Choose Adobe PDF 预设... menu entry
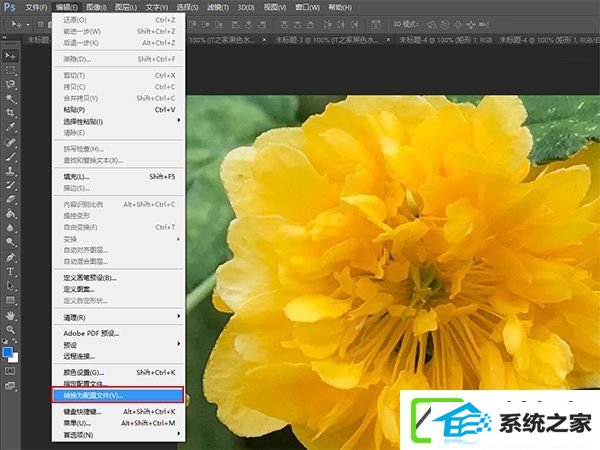 pos(118,333)
